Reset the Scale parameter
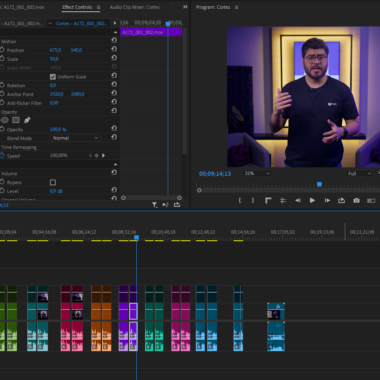 (114, 58)
